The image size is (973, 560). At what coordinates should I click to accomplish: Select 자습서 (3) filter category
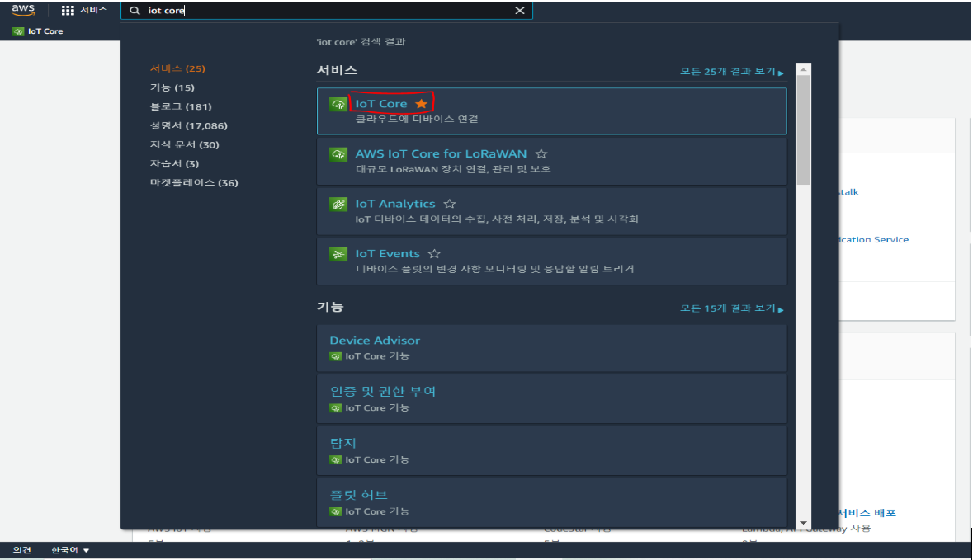(x=174, y=164)
